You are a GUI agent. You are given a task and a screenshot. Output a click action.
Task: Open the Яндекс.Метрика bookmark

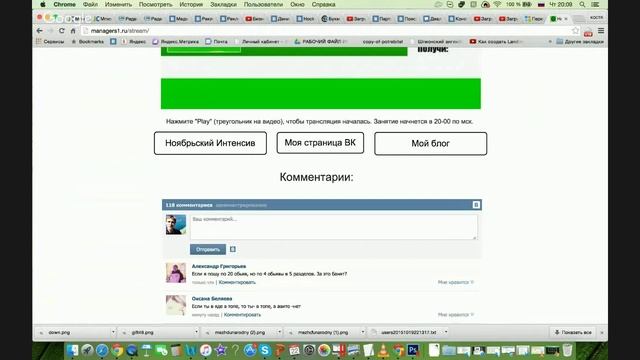(176, 42)
